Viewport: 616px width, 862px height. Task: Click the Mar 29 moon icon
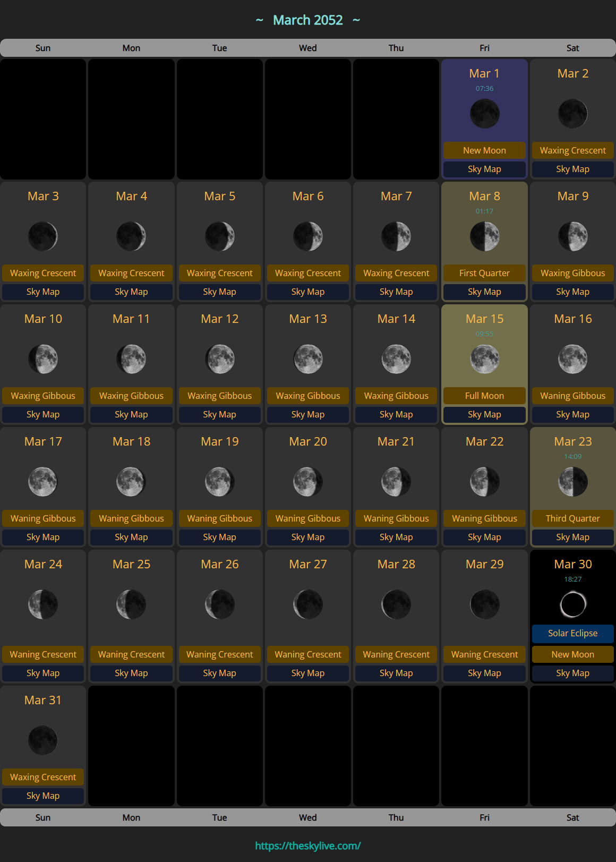484,604
